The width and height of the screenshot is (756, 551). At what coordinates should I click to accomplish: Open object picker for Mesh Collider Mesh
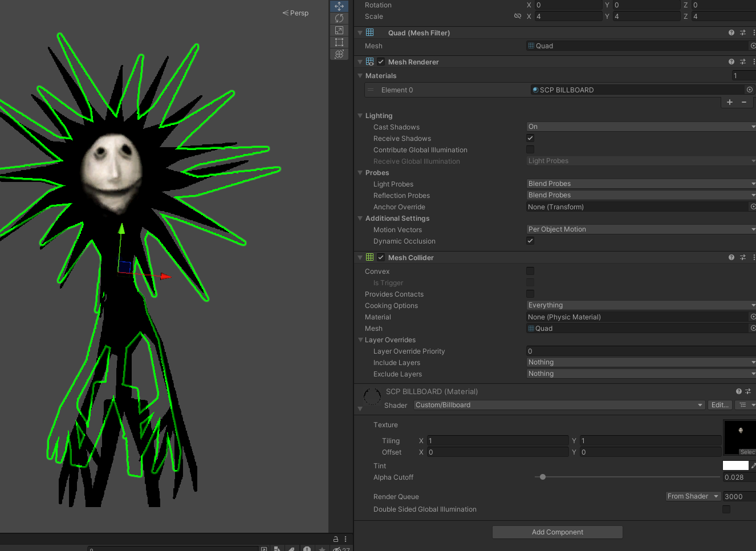(753, 328)
